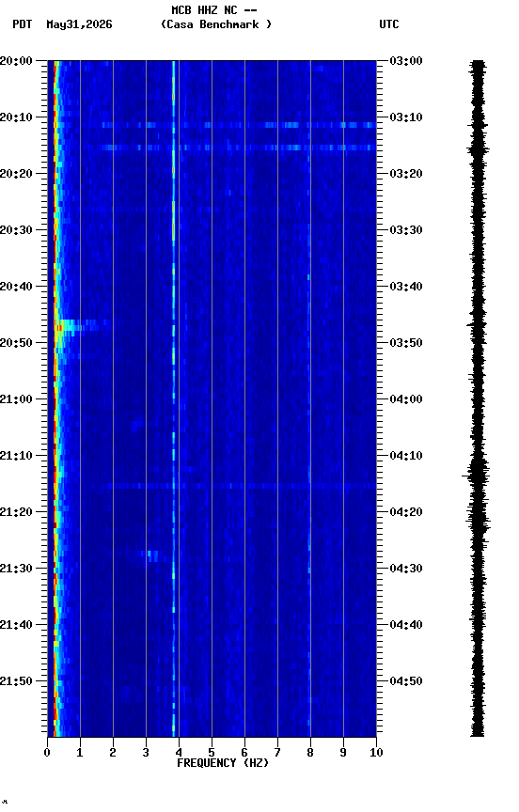Click the '20:30' PDT time label
519x812 pixels.
point(16,230)
